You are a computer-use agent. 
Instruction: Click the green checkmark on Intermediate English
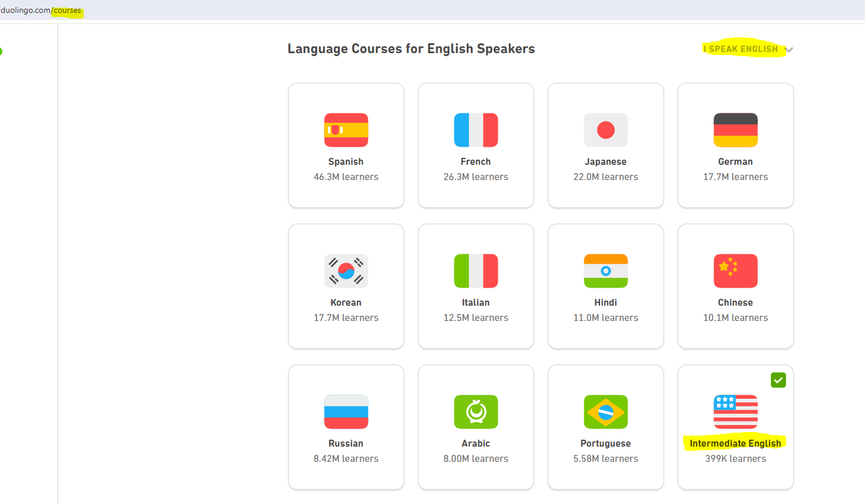pyautogui.click(x=778, y=380)
